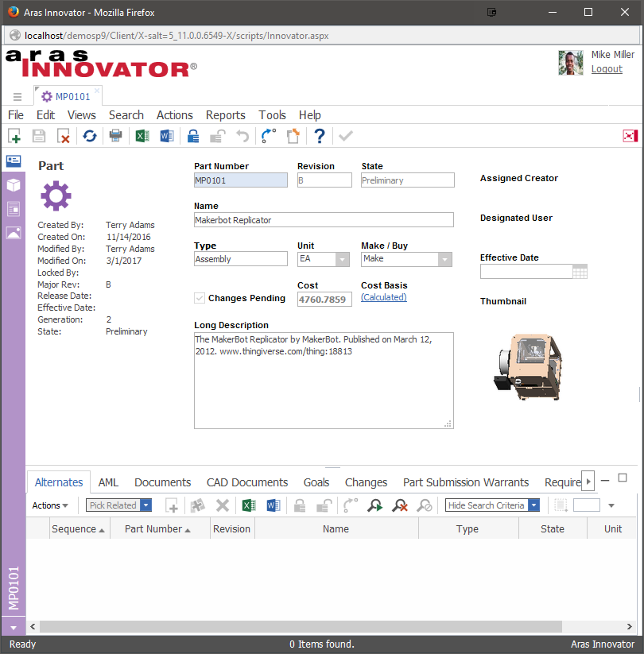This screenshot has width=644, height=654.
Task: Open the Pick Related dropdown
Action: pyautogui.click(x=145, y=505)
